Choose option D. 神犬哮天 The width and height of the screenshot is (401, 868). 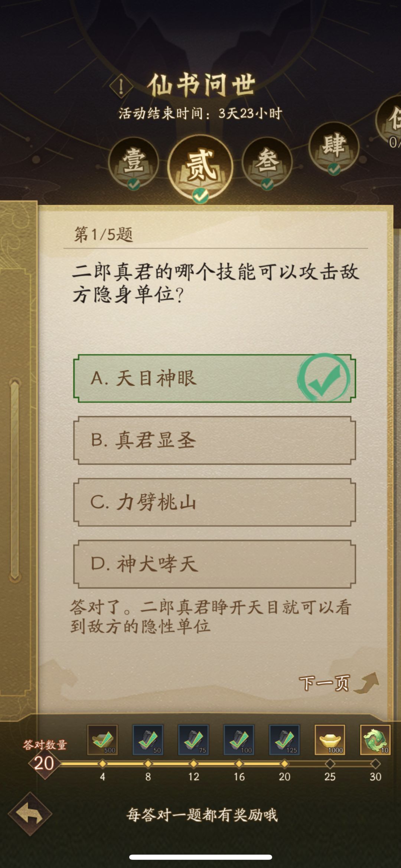[x=214, y=564]
